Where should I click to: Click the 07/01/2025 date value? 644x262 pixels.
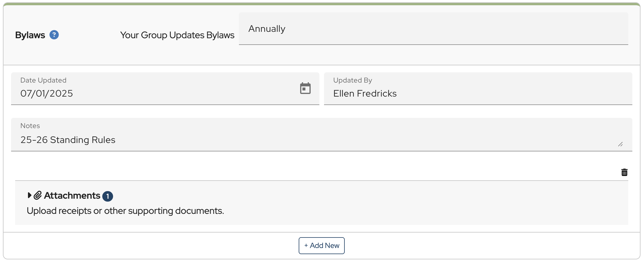47,93
